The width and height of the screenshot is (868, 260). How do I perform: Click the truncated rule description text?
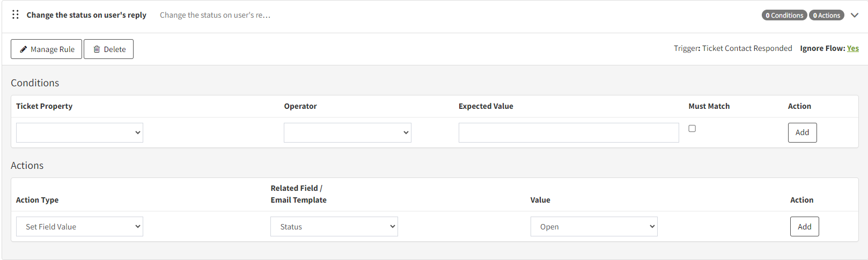click(x=215, y=15)
